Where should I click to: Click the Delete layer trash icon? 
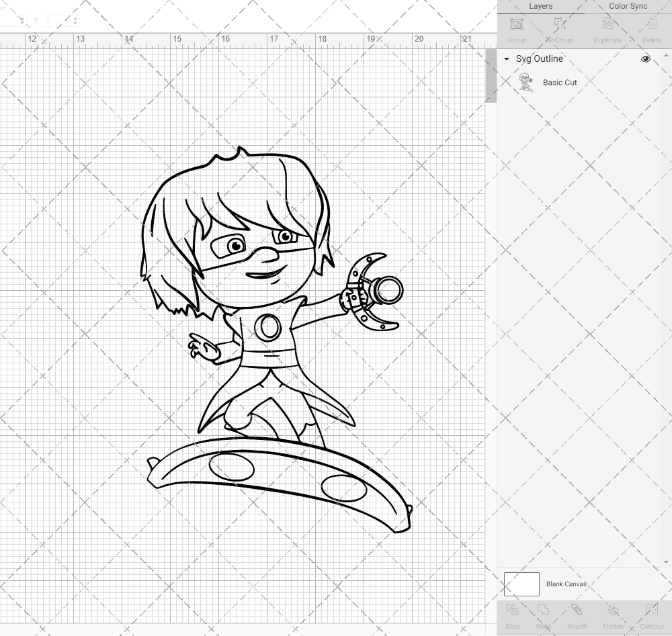pyautogui.click(x=651, y=28)
